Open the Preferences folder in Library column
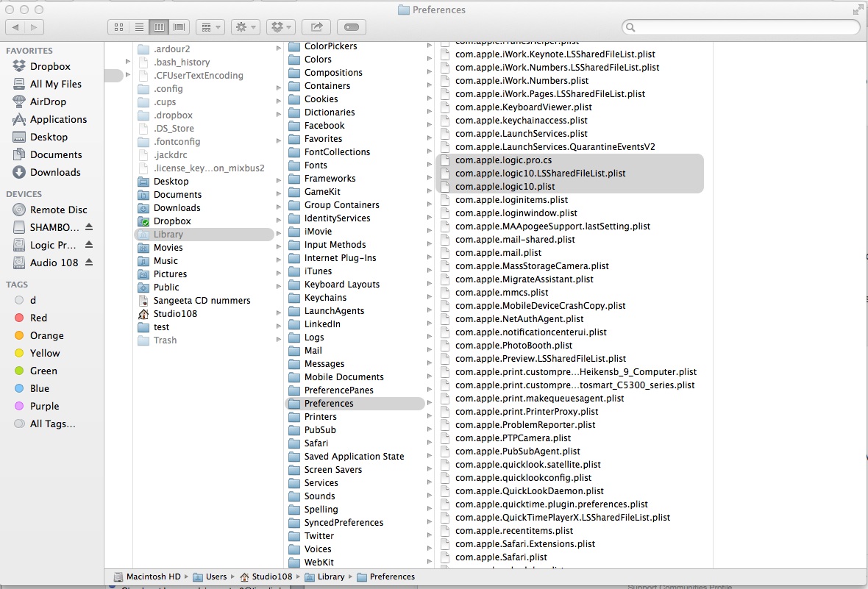Screen dimensions: 868x589 click(x=355, y=404)
